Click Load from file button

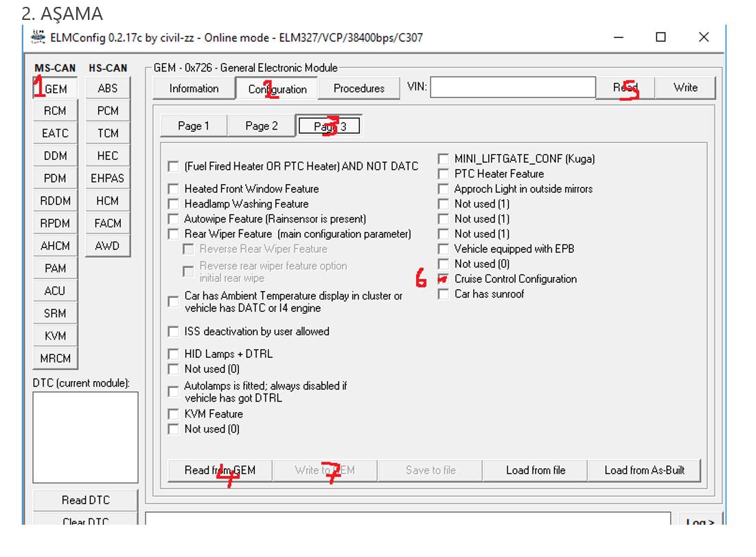[x=536, y=470]
